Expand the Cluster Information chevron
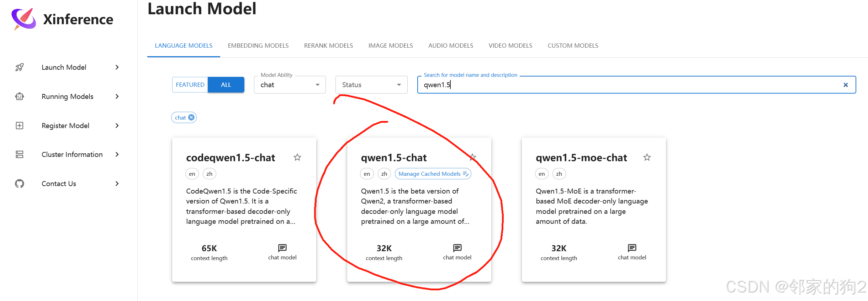The height and width of the screenshot is (301, 868). coord(117,154)
